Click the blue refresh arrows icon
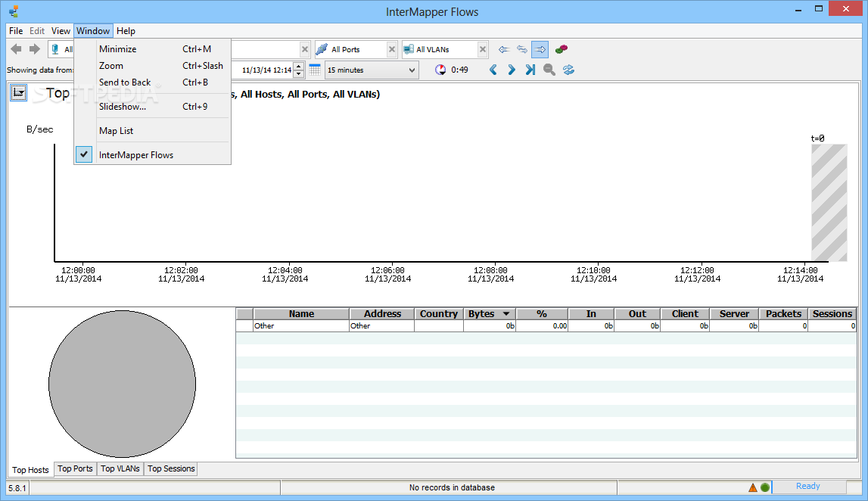The width and height of the screenshot is (868, 501). click(568, 70)
